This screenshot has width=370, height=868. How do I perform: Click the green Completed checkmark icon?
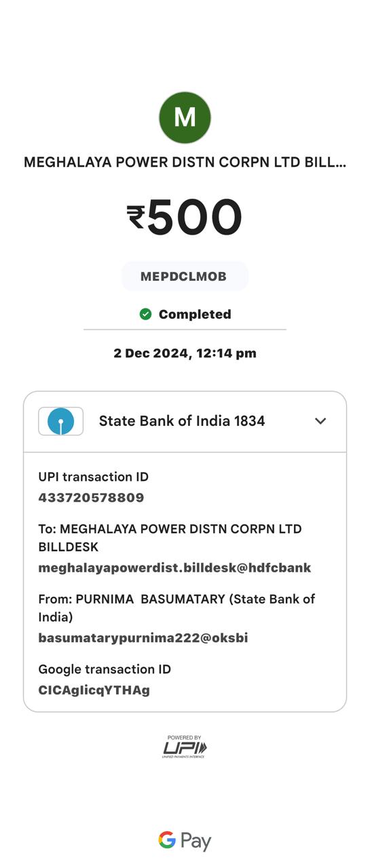click(145, 314)
